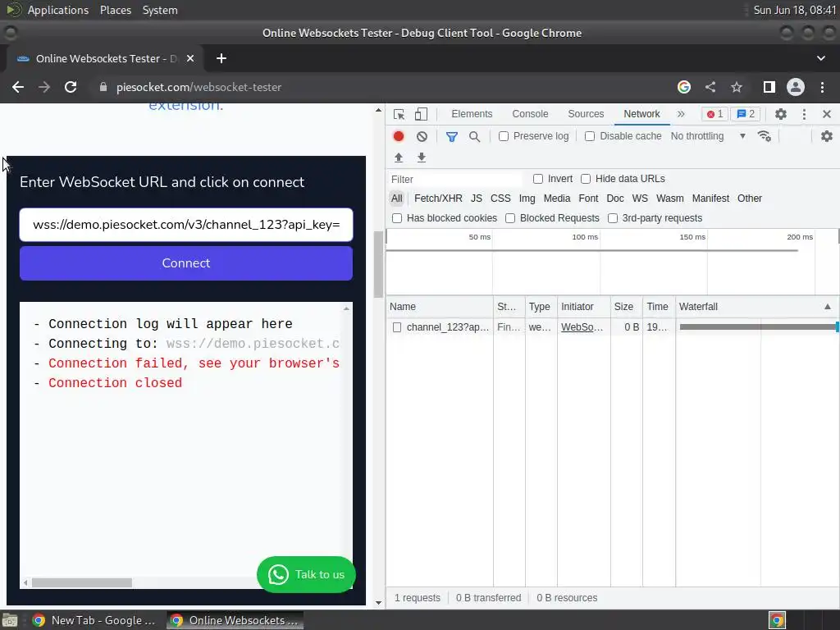Stop recording network log red button
This screenshot has width=840, height=630.
[x=399, y=136]
